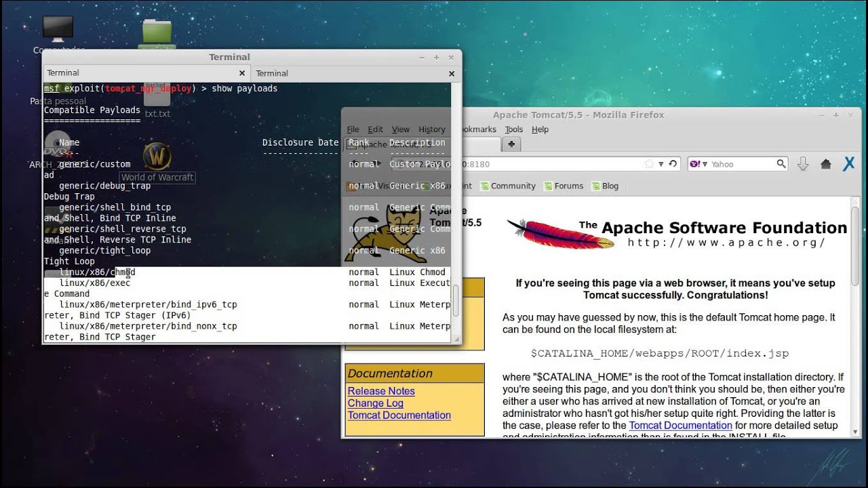The image size is (868, 488).
Task: Click the Terminal window title bar
Action: (x=229, y=58)
